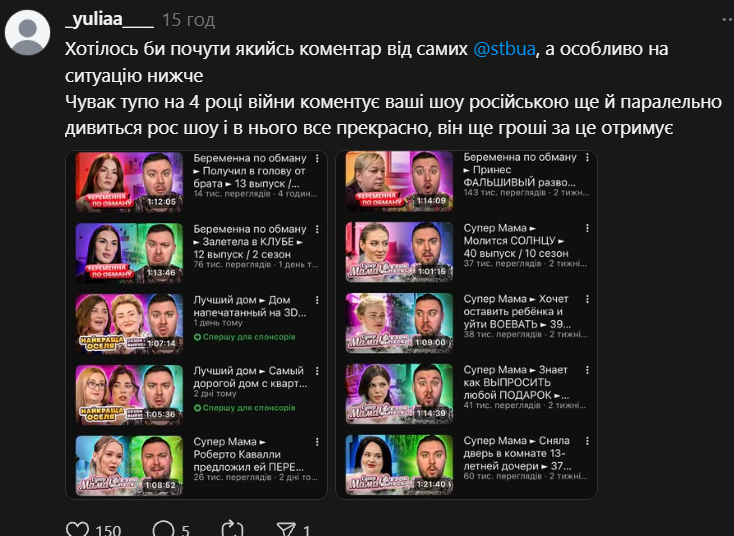Open the @stbua mention link
This screenshot has height=536, width=734.
pyautogui.click(x=504, y=49)
